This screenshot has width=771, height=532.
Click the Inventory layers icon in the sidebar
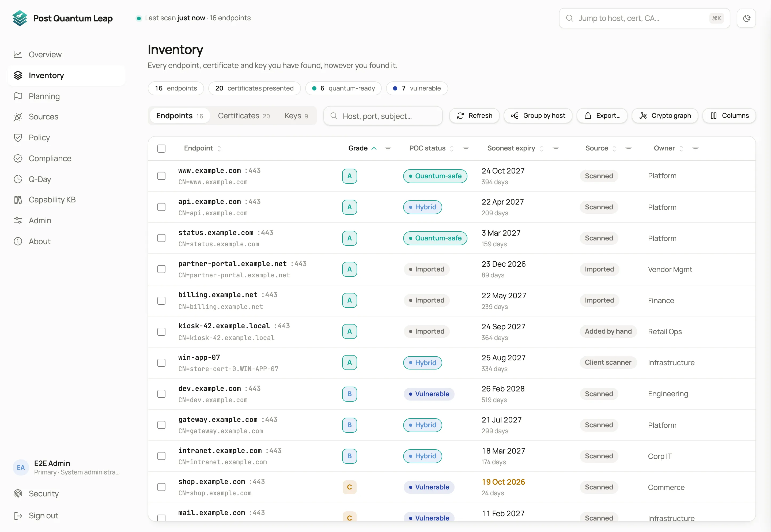tap(18, 75)
